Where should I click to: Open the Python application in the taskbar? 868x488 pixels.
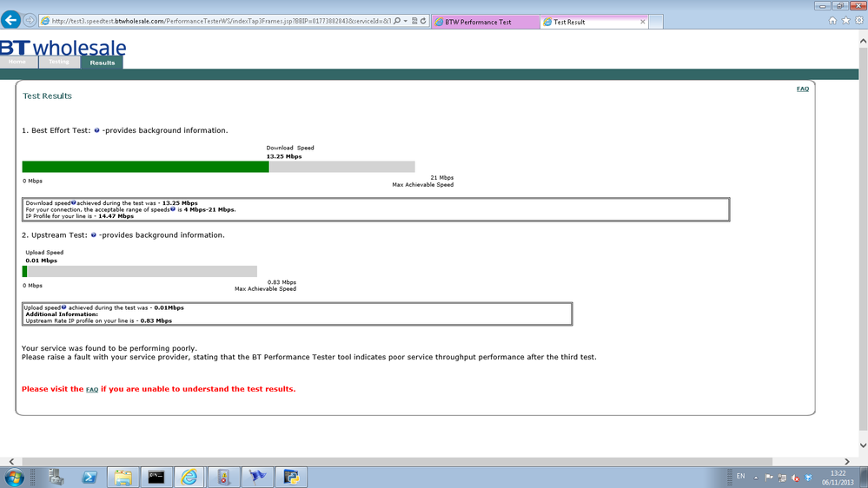290,477
